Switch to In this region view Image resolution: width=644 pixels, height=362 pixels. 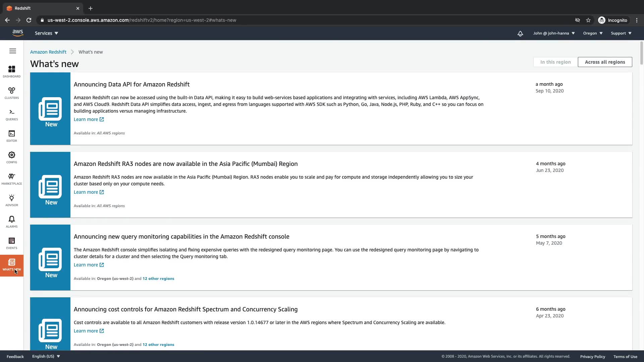(555, 62)
